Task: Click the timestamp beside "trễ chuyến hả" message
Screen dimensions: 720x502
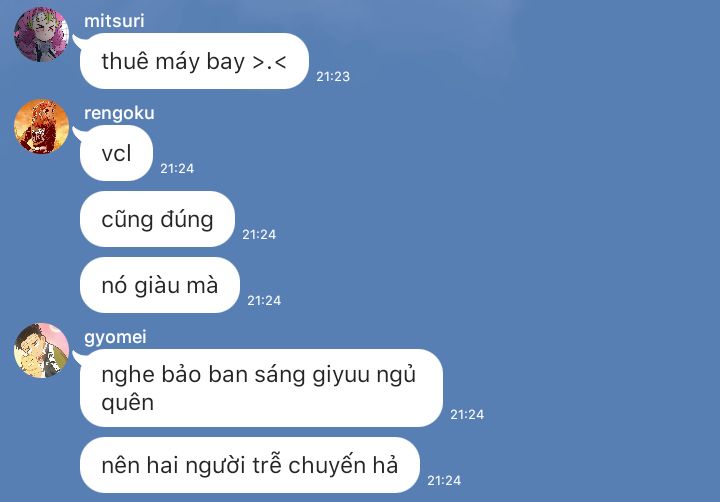Action: click(x=444, y=480)
